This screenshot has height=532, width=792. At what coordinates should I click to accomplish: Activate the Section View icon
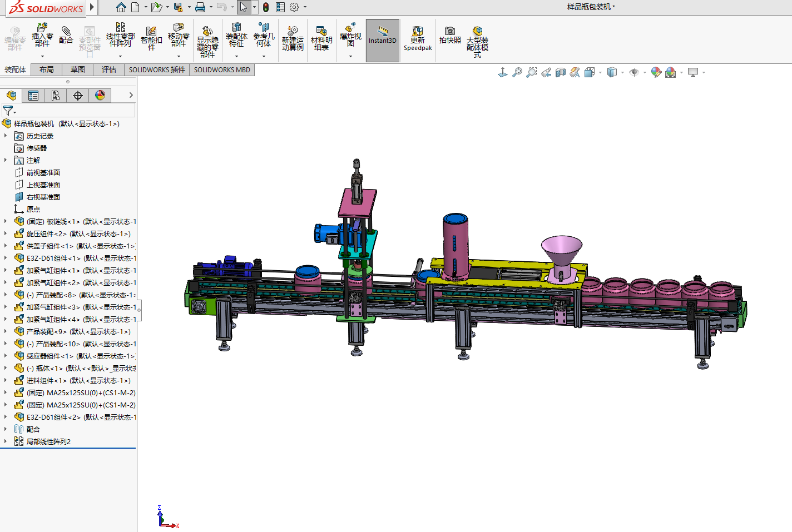click(561, 72)
